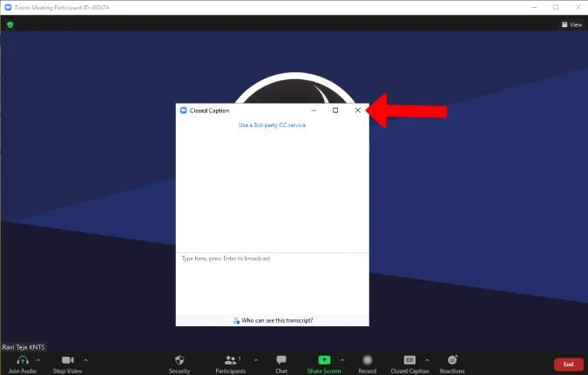Viewport: 588px width, 375px height.
Task: Open the Chat panel
Action: click(281, 365)
